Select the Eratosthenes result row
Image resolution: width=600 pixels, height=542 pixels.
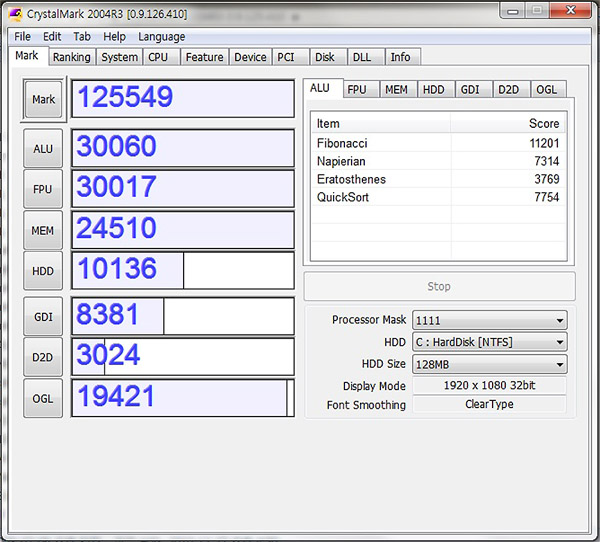(439, 179)
